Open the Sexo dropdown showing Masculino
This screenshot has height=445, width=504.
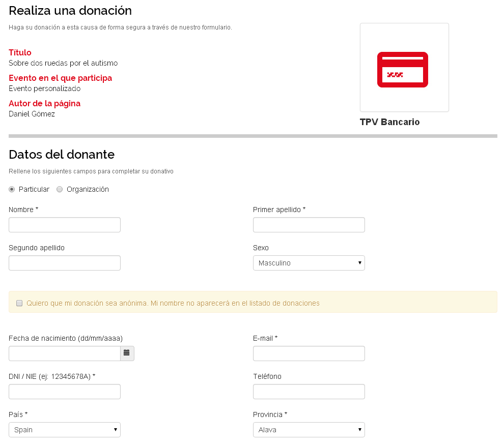pos(309,263)
